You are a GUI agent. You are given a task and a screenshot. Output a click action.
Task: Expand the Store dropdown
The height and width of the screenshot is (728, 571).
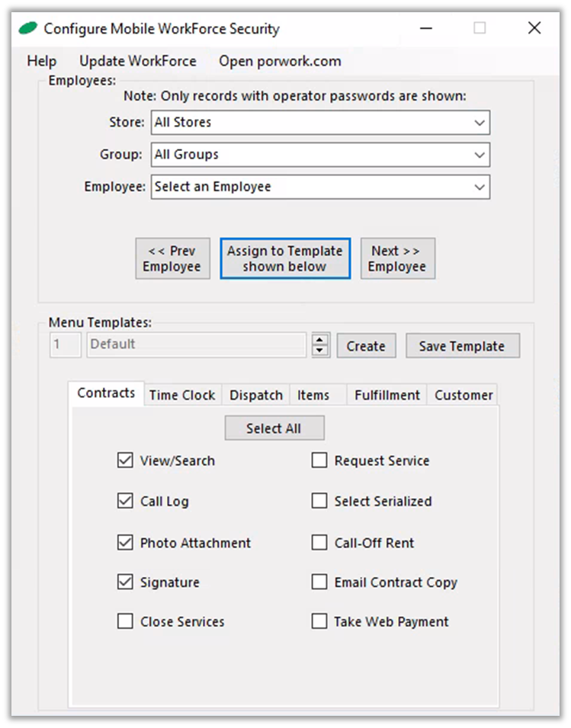click(479, 123)
